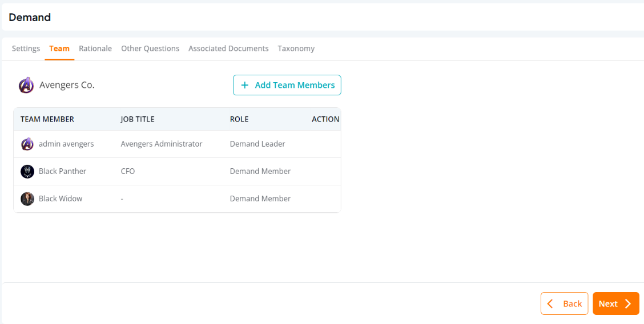Click the JOB TITLE column header
The width and height of the screenshot is (644, 324).
(138, 119)
